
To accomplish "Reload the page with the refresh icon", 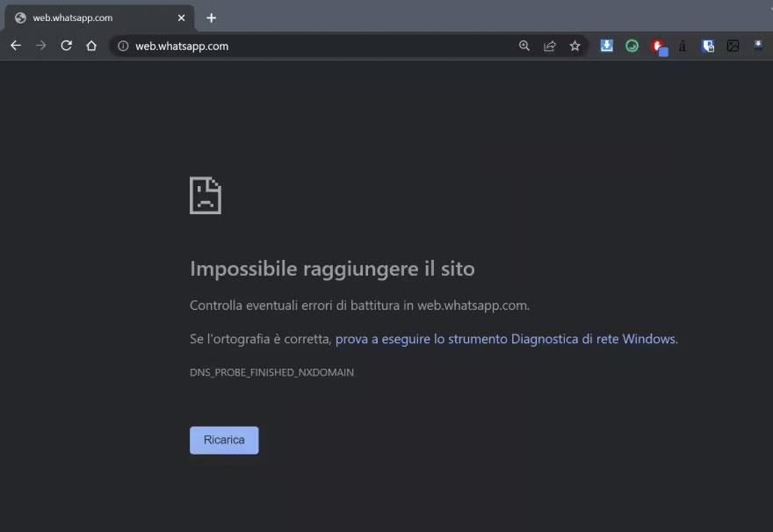I will pyautogui.click(x=66, y=46).
